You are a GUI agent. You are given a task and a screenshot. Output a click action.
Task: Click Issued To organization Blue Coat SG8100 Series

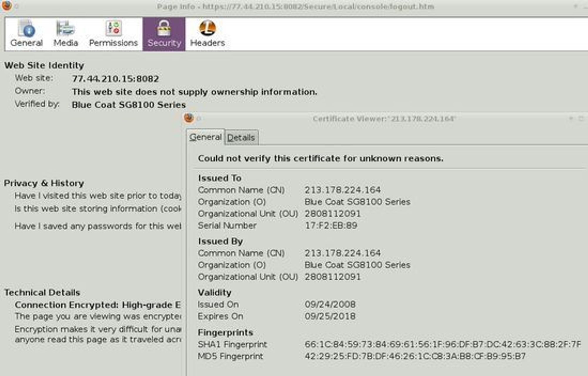click(x=357, y=202)
